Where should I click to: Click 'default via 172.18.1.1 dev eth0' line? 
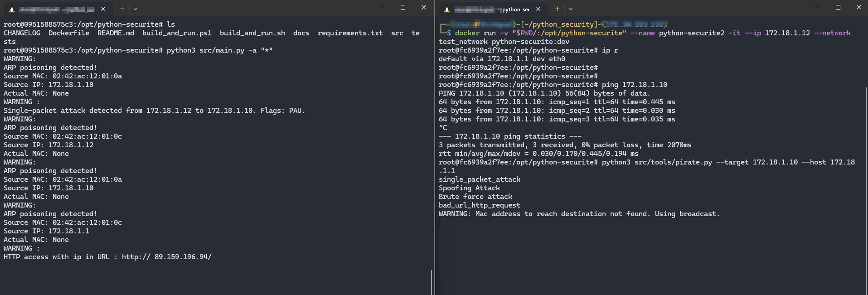click(502, 59)
